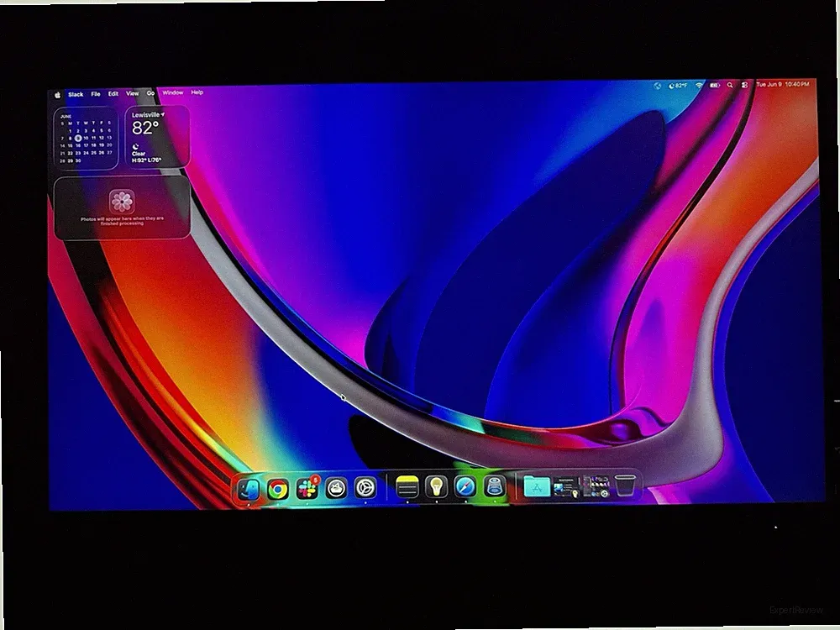Screen dimensions: 840x630
Task: Open the Go menu
Action: coord(150,93)
